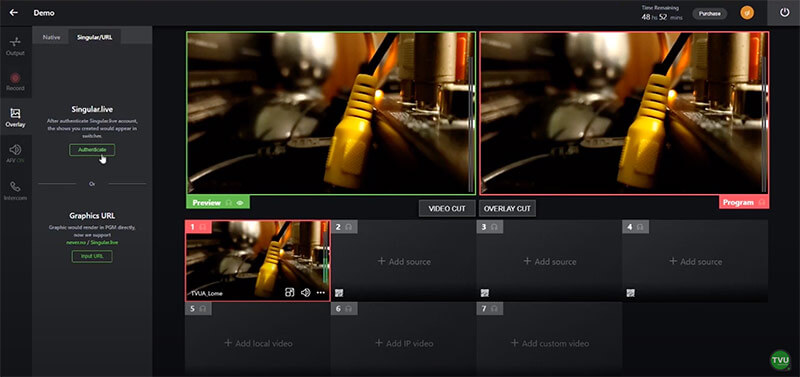Toggle the eye icon on Preview label
800x377 pixels.
[x=240, y=203]
